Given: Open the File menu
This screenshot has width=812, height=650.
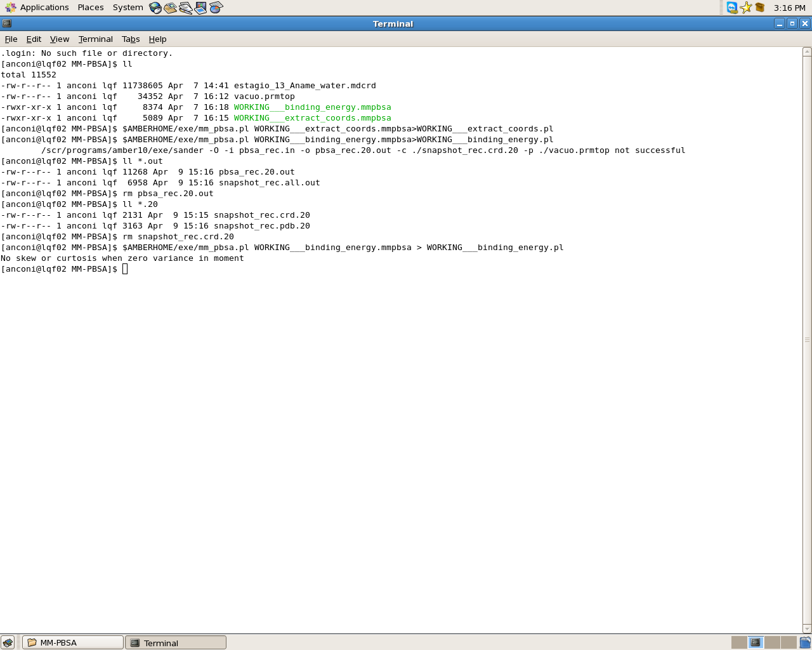Looking at the screenshot, I should (11, 39).
